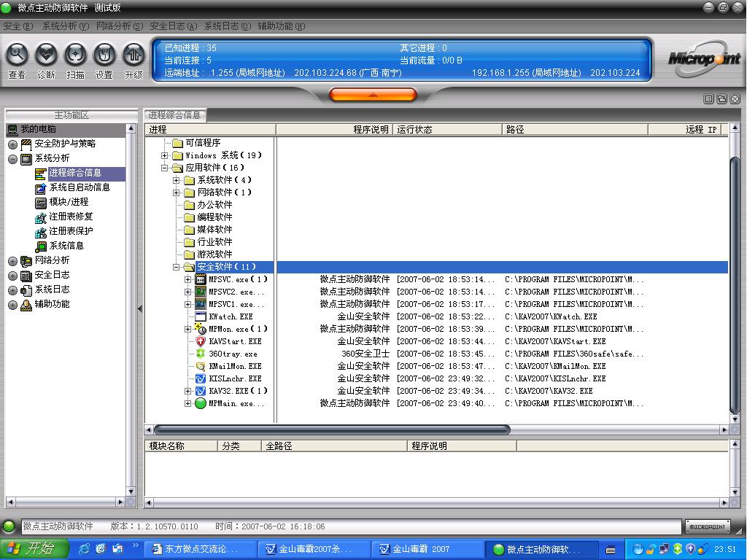The height and width of the screenshot is (560, 747).
Task: Expand the 网络分析 sidebar node
Action: coord(13,262)
